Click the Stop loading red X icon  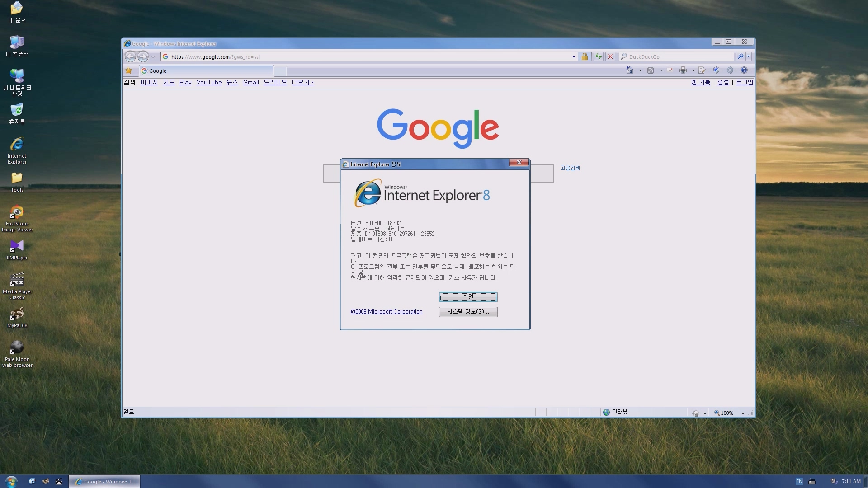point(610,56)
